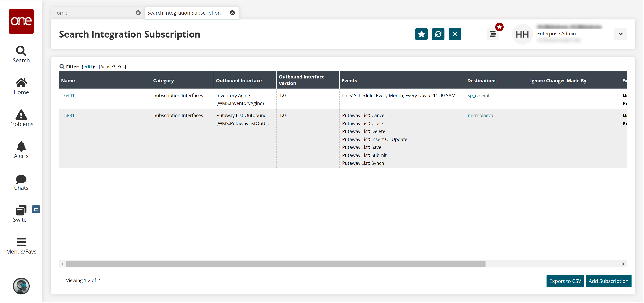Go to Home via the sidebar icon
The height and width of the screenshot is (303, 644).
(x=21, y=83)
